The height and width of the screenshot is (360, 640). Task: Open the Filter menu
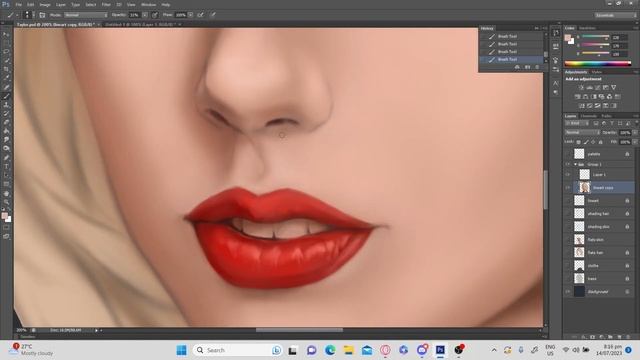[x=106, y=4]
